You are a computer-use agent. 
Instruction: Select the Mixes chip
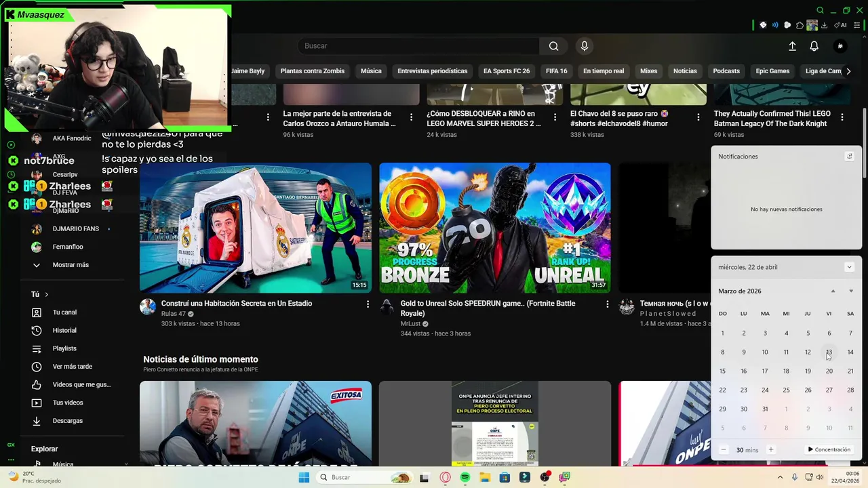coord(649,71)
